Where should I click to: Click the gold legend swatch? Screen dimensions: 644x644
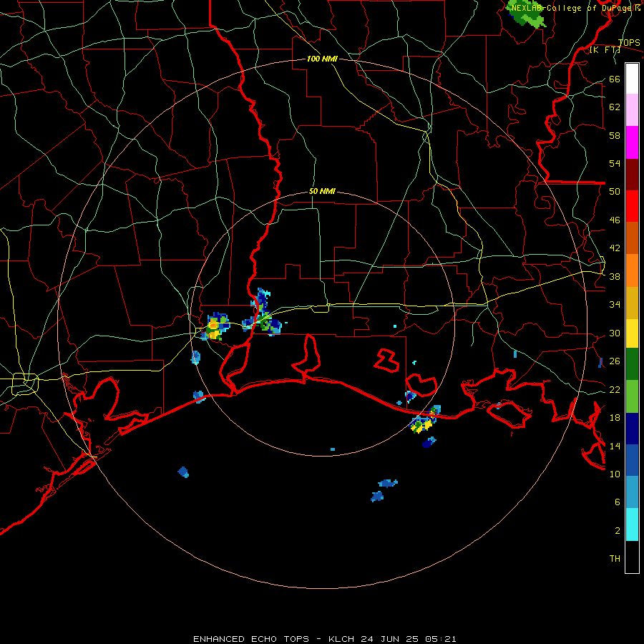[x=632, y=303]
